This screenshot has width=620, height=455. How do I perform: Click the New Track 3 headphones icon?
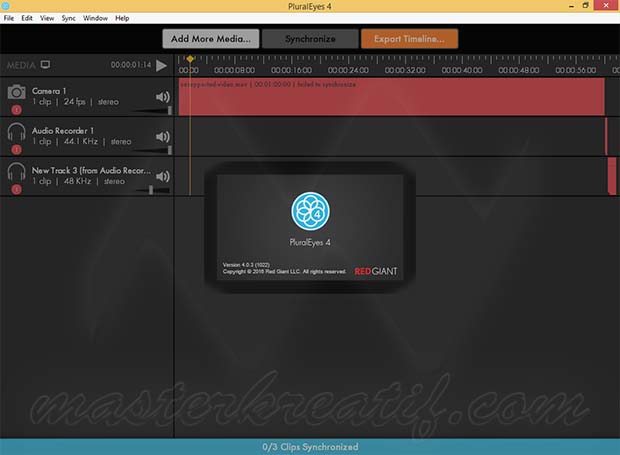click(x=16, y=172)
